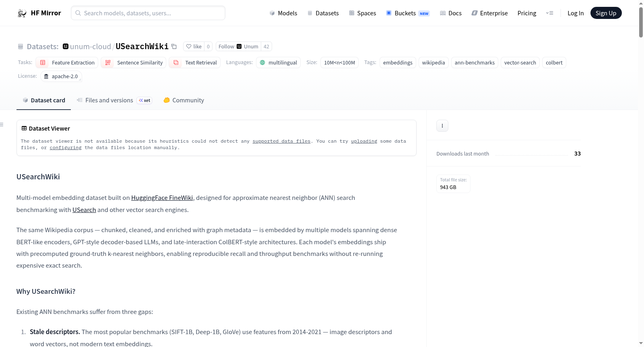The height and width of the screenshot is (347, 644).
Task: Open the ann-benchmarks tag
Action: coord(475,62)
